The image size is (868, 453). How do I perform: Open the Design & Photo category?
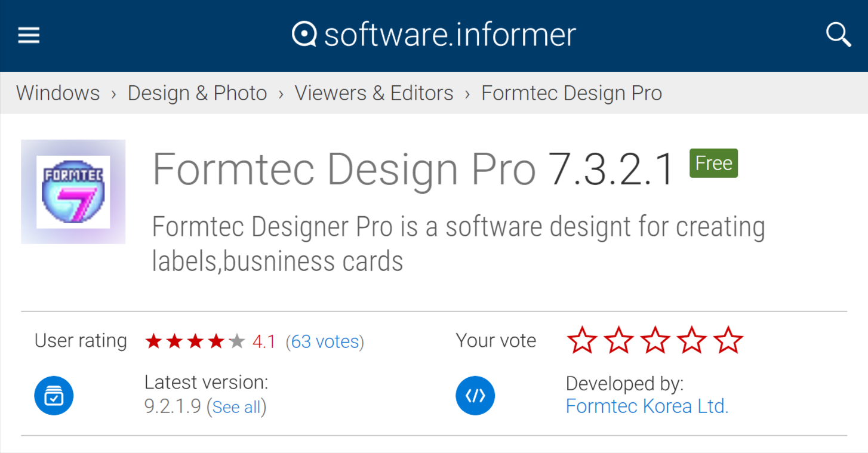197,93
